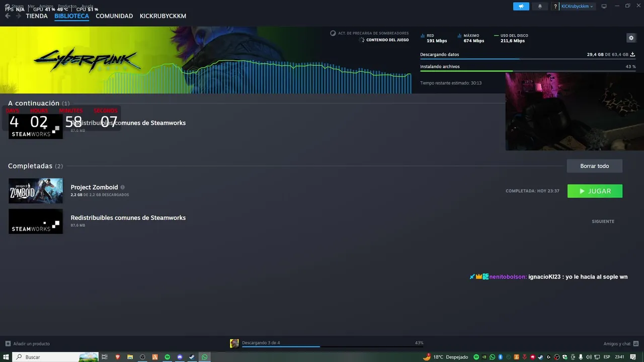Click Windows Security shield tray icon
The height and width of the screenshot is (362, 644).
[564, 357]
